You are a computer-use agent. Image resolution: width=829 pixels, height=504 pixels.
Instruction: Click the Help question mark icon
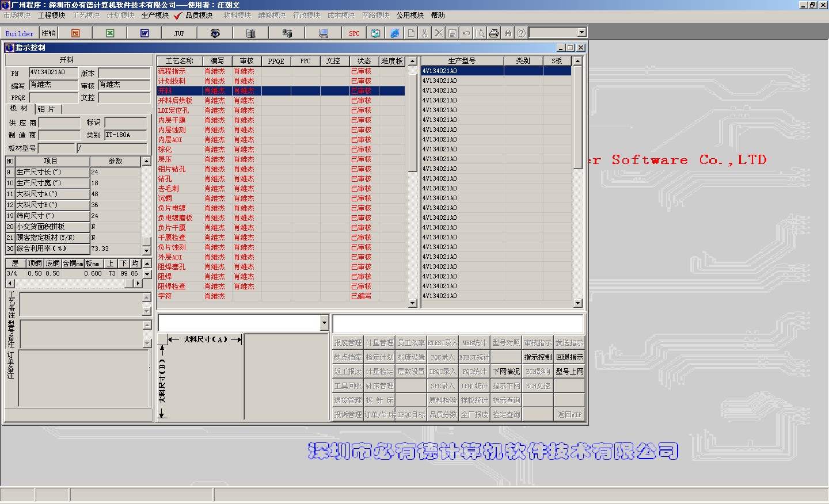pos(521,33)
